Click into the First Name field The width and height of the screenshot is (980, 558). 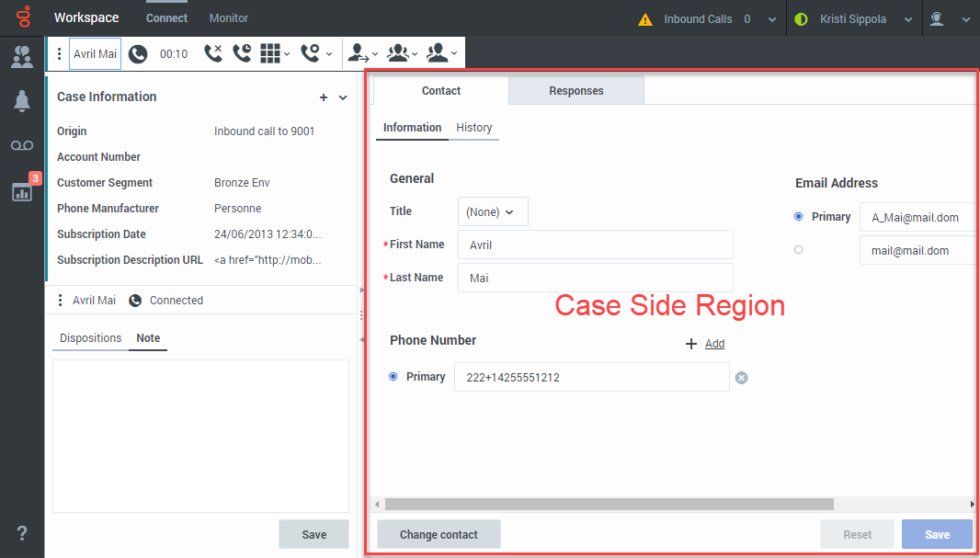pyautogui.click(x=595, y=245)
